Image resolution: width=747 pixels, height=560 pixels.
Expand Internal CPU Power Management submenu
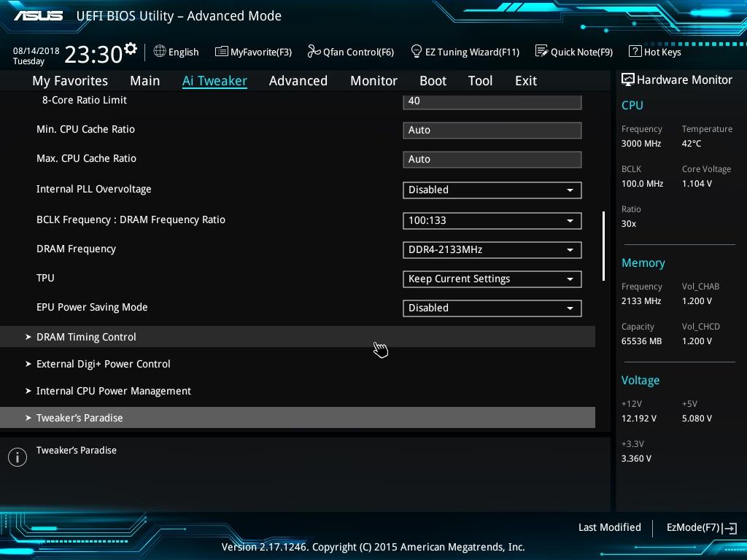click(298, 391)
